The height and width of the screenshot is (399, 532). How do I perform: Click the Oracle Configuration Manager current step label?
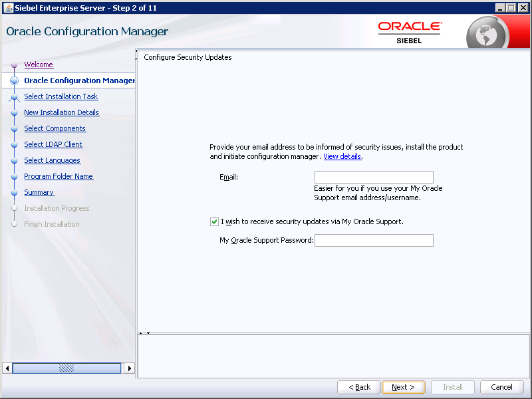[x=79, y=80]
